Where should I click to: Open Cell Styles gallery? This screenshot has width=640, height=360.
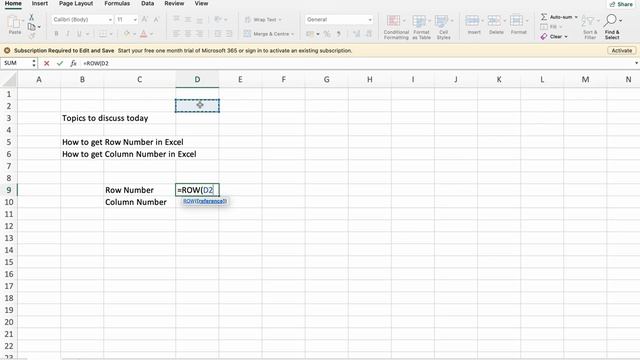tap(443, 27)
